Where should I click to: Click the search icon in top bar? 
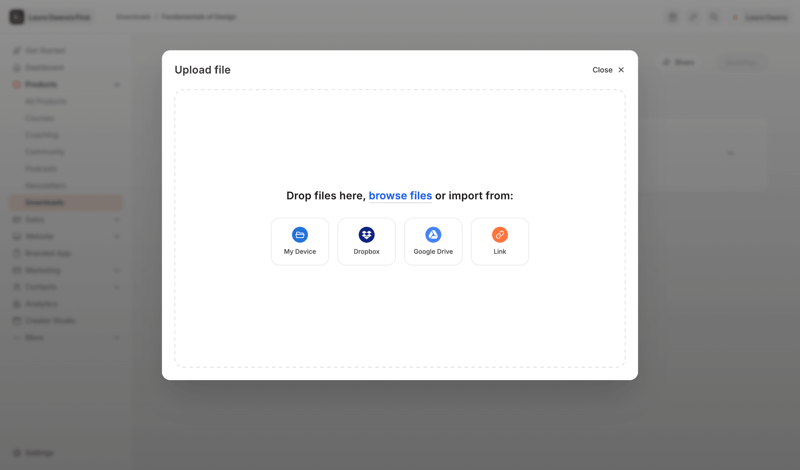click(714, 17)
